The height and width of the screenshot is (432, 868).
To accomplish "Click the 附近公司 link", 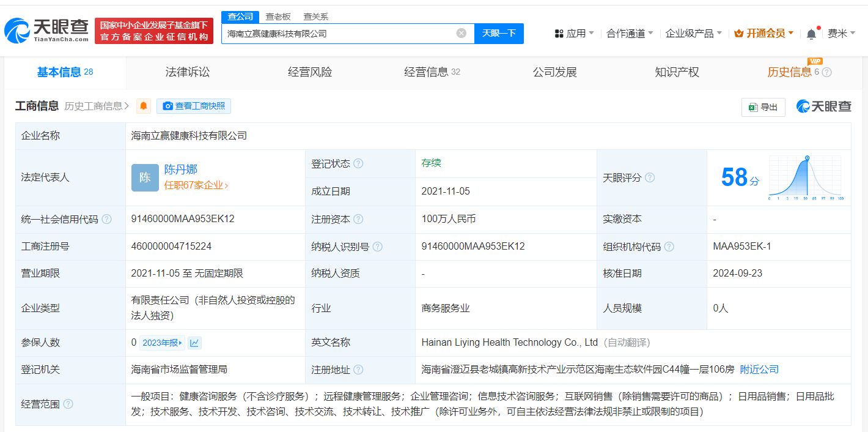I will pyautogui.click(x=759, y=369).
